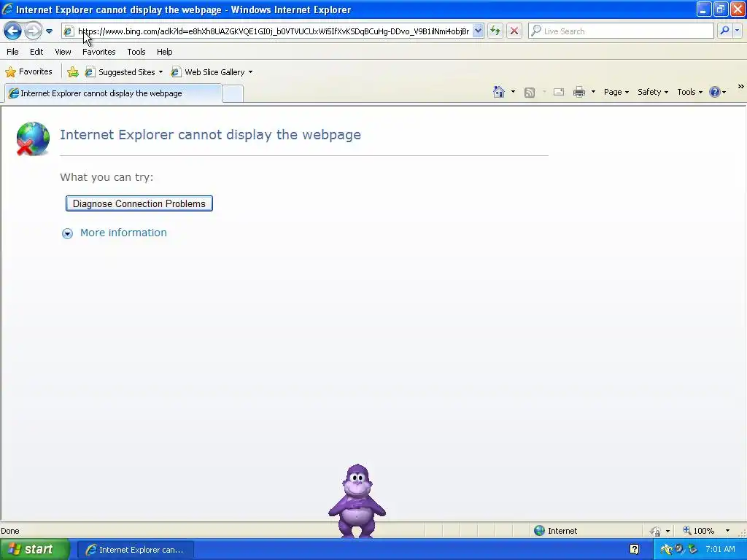
Task: Refresh the page with the green arrows
Action: tap(495, 31)
